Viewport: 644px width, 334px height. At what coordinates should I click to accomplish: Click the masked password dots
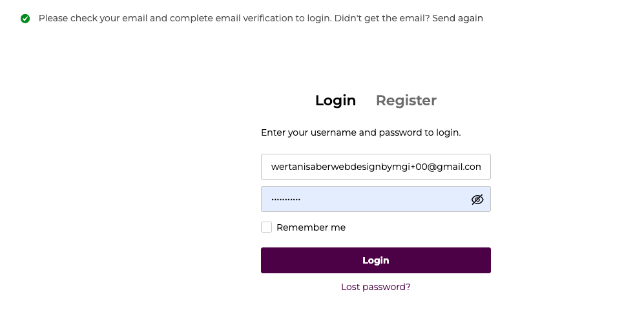(286, 200)
